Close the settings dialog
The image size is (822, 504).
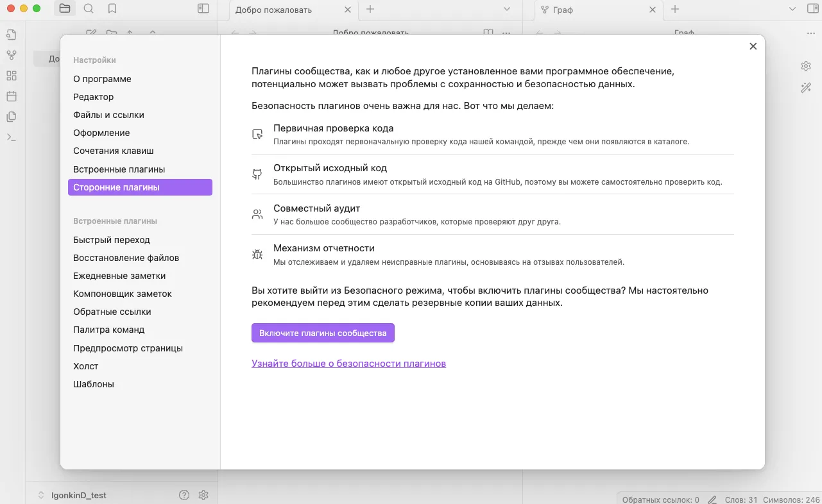coord(753,46)
